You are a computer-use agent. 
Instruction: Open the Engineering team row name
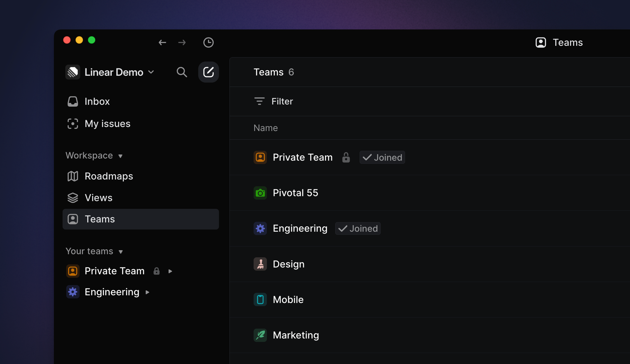coord(300,229)
